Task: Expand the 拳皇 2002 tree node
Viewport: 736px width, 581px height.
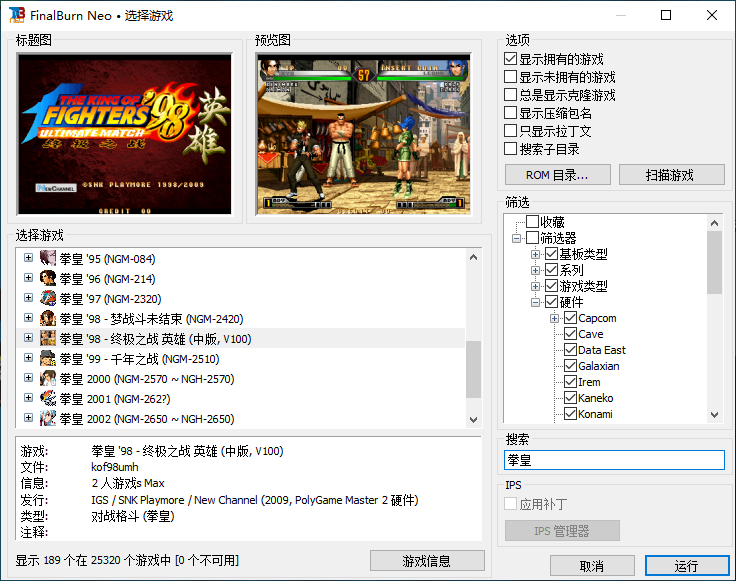Action: (29, 418)
